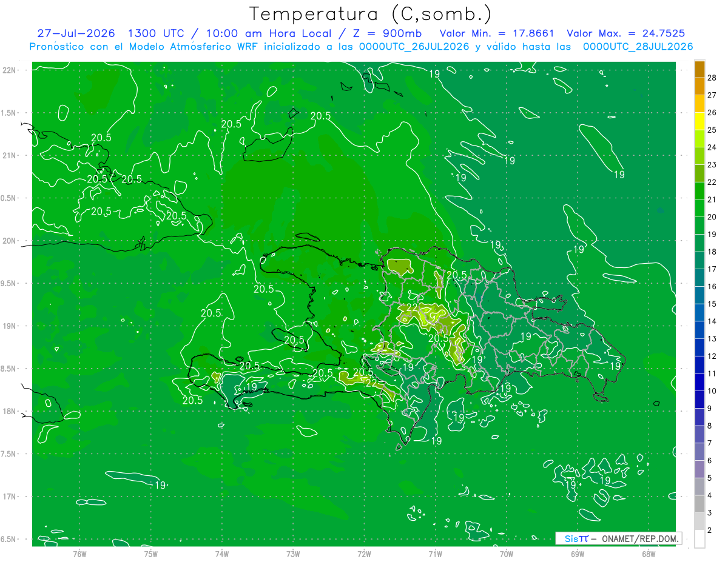Click the '76W' longitude axis label
The height and width of the screenshot is (562, 728).
pos(79,554)
